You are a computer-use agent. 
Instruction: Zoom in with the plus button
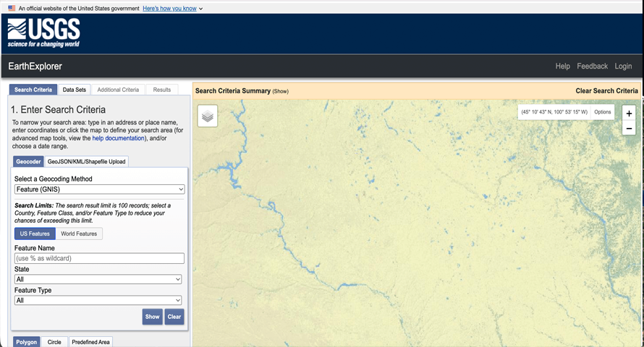click(x=629, y=113)
